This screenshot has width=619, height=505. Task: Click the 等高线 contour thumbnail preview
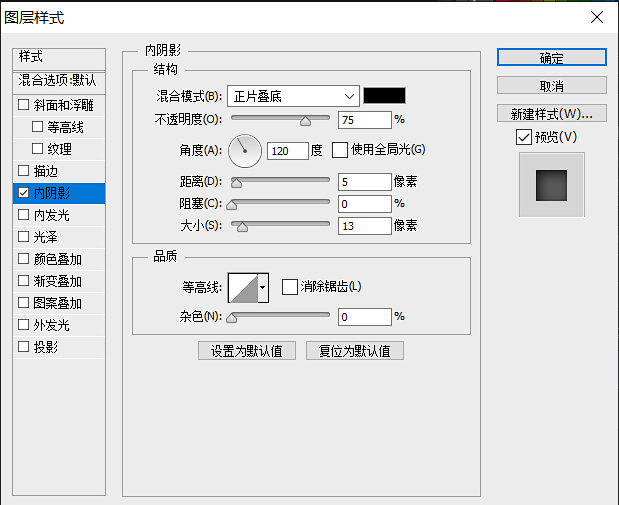243,287
